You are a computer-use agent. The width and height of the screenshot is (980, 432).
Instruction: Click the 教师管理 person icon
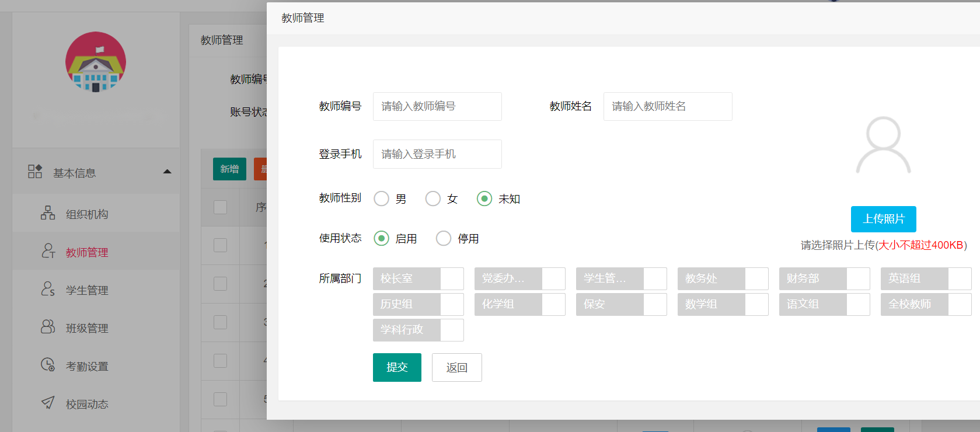pyautogui.click(x=48, y=251)
